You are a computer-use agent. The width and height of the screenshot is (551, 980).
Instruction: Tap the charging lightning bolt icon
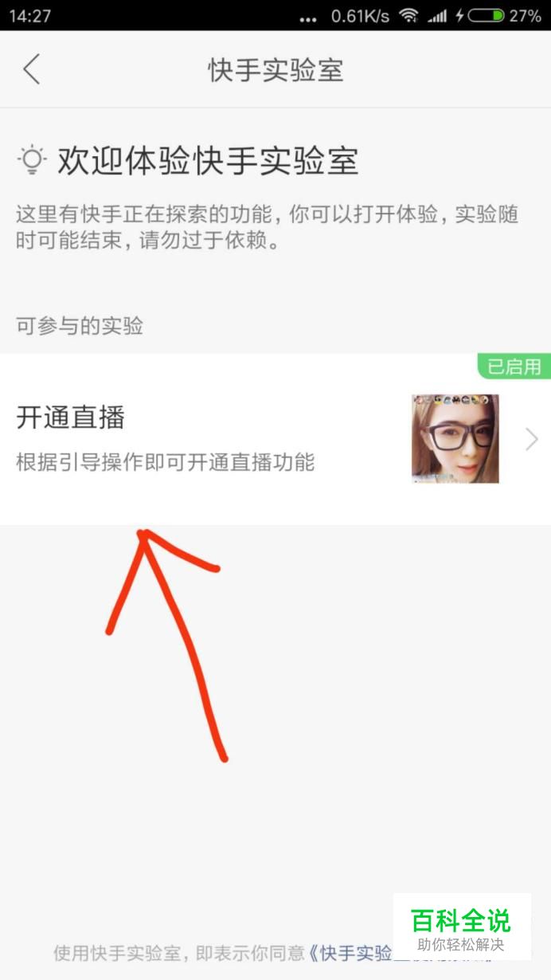[x=459, y=15]
